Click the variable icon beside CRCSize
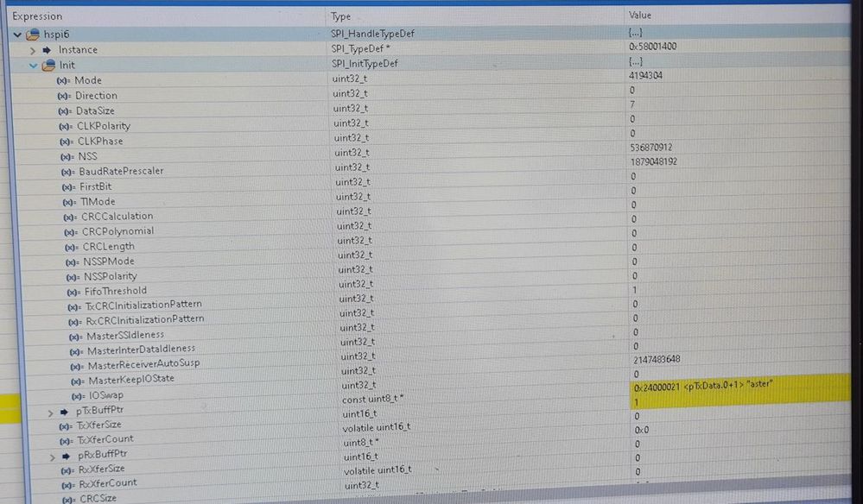The width and height of the screenshot is (863, 504). tap(69, 501)
